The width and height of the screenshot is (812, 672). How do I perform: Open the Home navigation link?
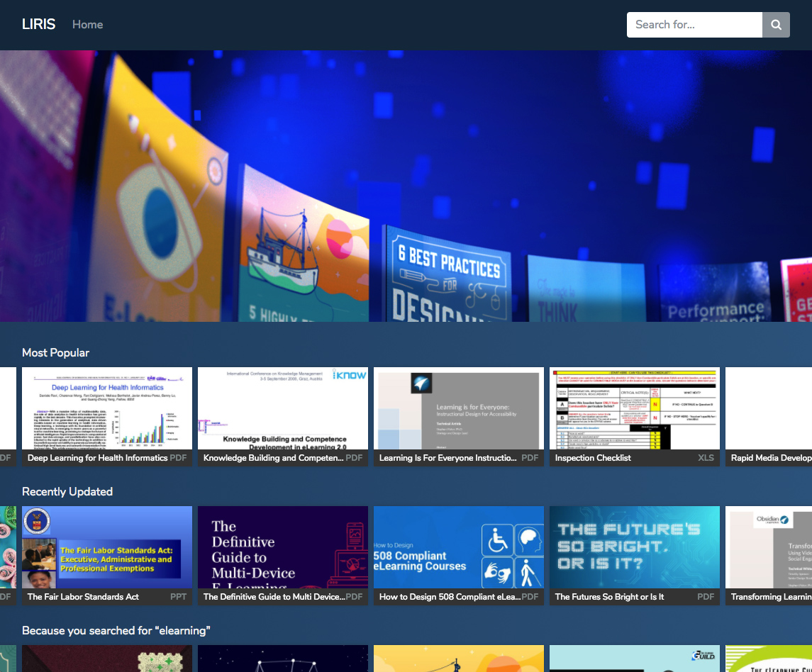click(87, 24)
